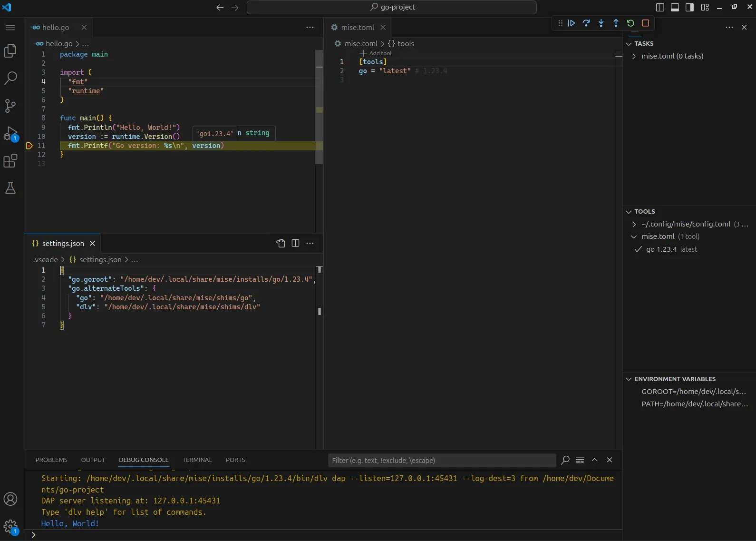Switch to the TERMINAL tab
The height and width of the screenshot is (541, 756).
[197, 460]
